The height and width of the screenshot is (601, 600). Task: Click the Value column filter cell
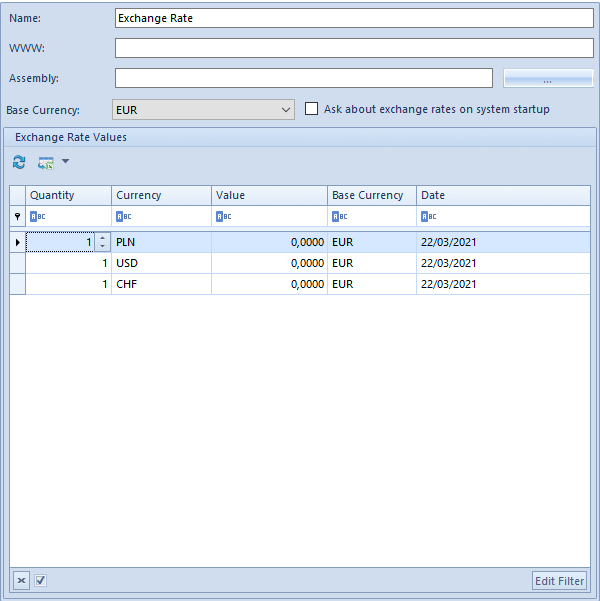pyautogui.click(x=269, y=217)
